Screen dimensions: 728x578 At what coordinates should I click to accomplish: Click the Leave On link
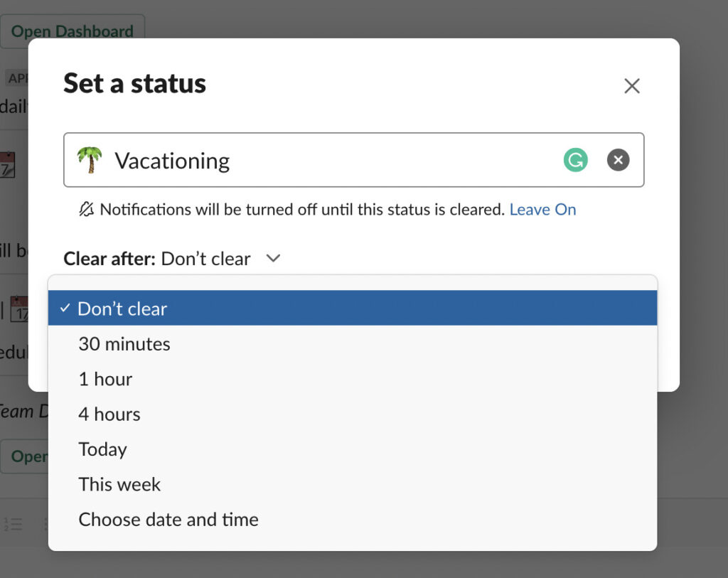click(543, 209)
